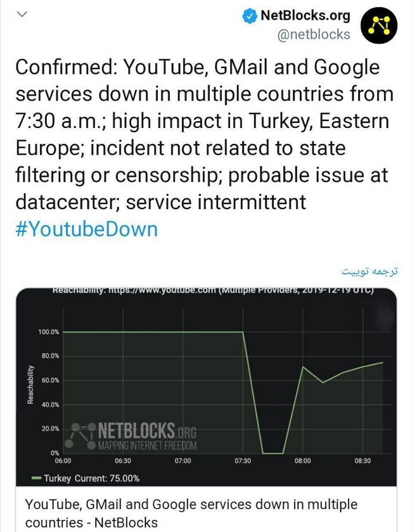Click the green Turkey legend line swatch
The height and width of the screenshot is (532, 412).
[36, 478]
